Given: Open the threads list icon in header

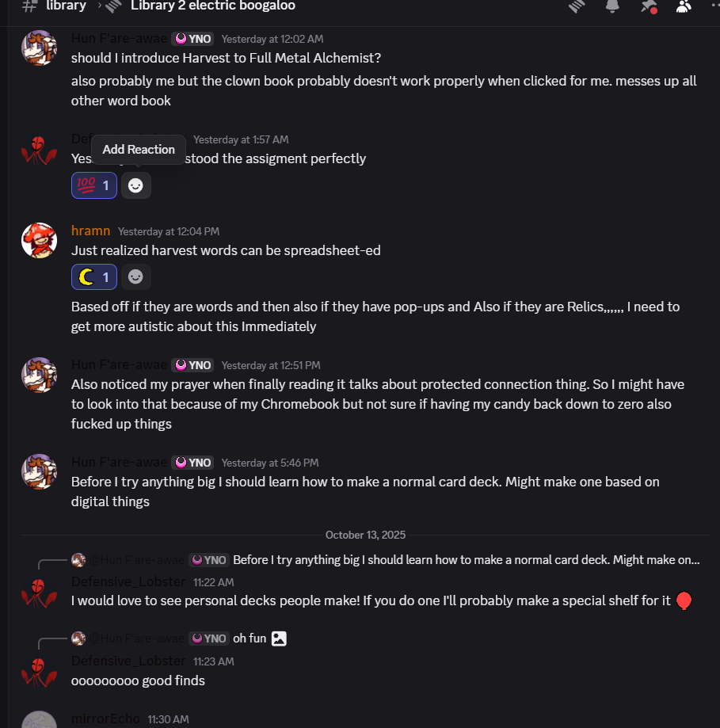Looking at the screenshot, I should pos(577,6).
